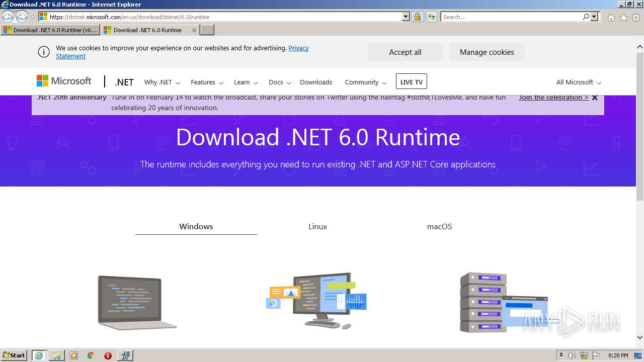The width and height of the screenshot is (644, 362).
Task: Click the search magnifier icon
Action: pos(586,17)
